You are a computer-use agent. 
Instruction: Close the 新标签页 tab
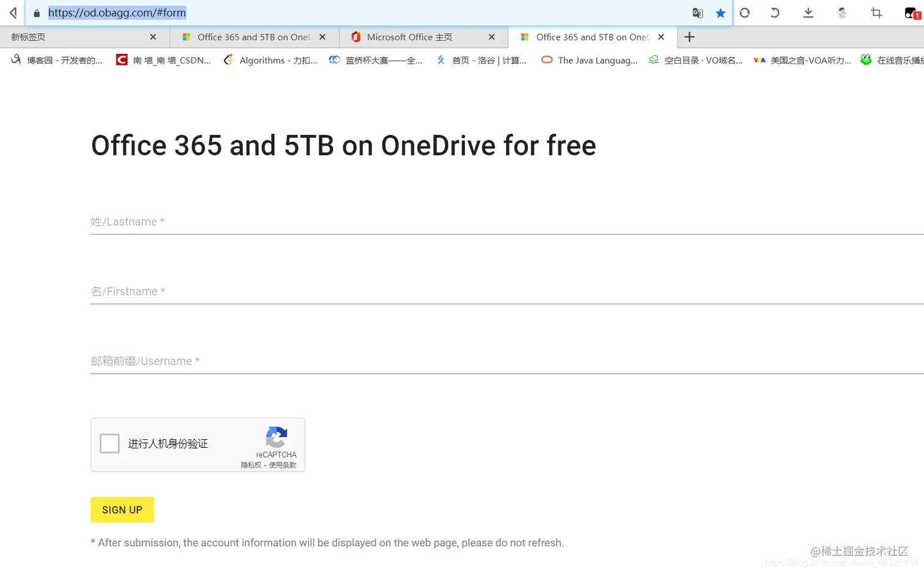153,37
